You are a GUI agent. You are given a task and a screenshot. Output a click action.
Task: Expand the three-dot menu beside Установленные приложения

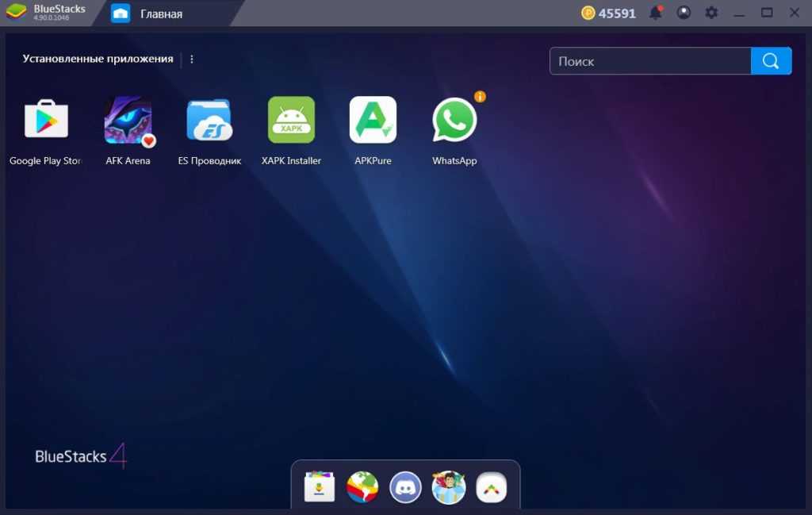192,59
